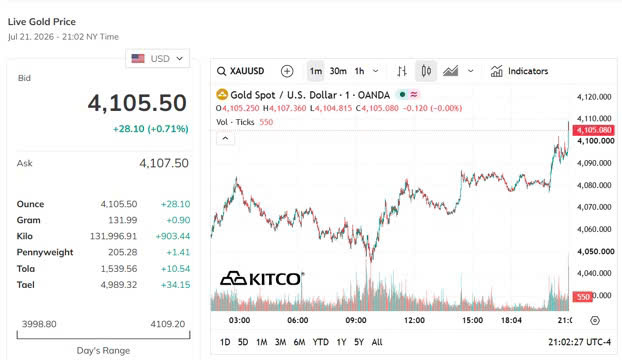The image size is (622, 360).
Task: Click the Kitco logo on chart
Action: [x=262, y=279]
